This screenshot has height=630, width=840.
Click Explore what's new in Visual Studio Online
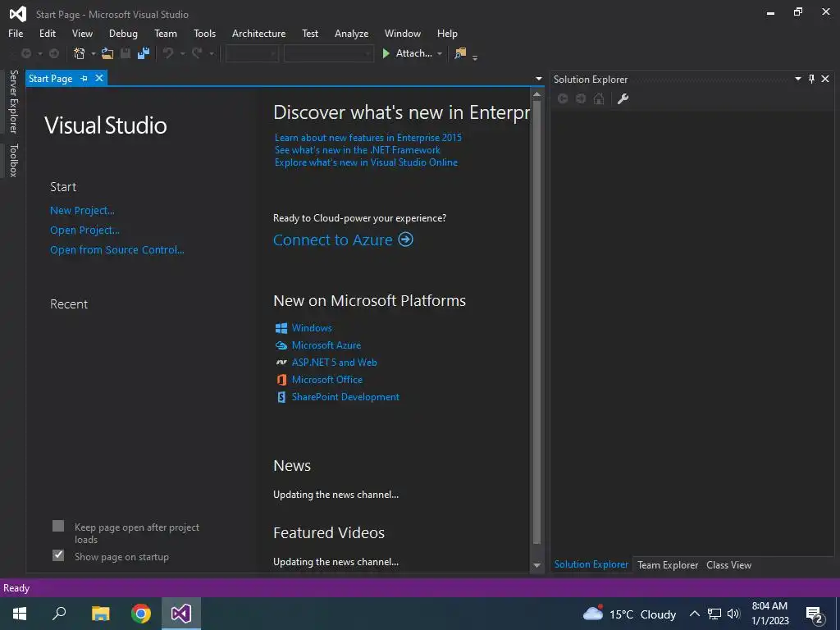[x=366, y=162]
